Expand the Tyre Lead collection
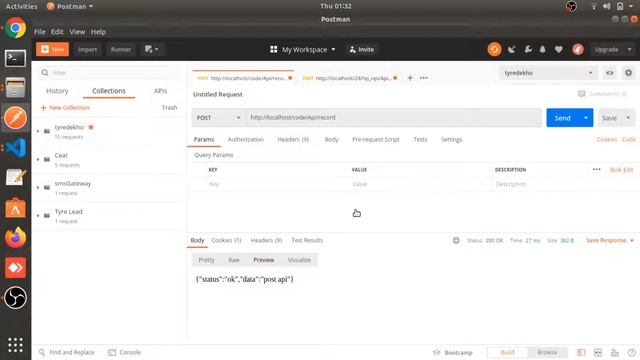This screenshot has height=360, width=640. [38, 216]
